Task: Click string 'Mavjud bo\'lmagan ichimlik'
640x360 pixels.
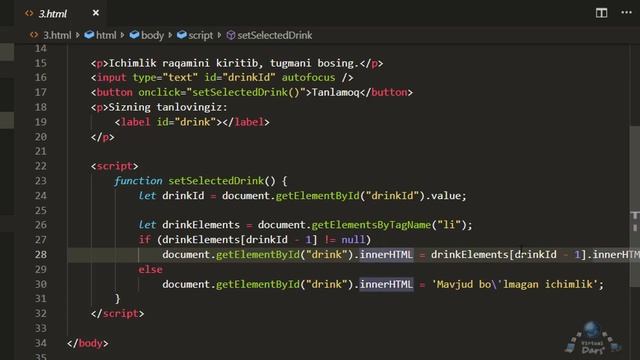Action: pos(515,284)
